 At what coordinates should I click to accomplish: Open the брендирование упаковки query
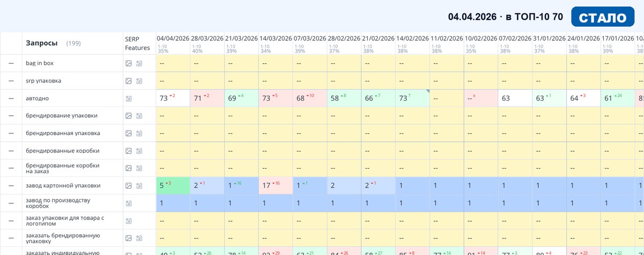(x=62, y=116)
